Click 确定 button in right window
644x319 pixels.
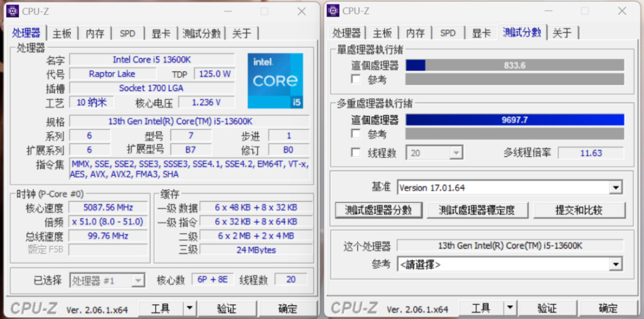coord(608,308)
